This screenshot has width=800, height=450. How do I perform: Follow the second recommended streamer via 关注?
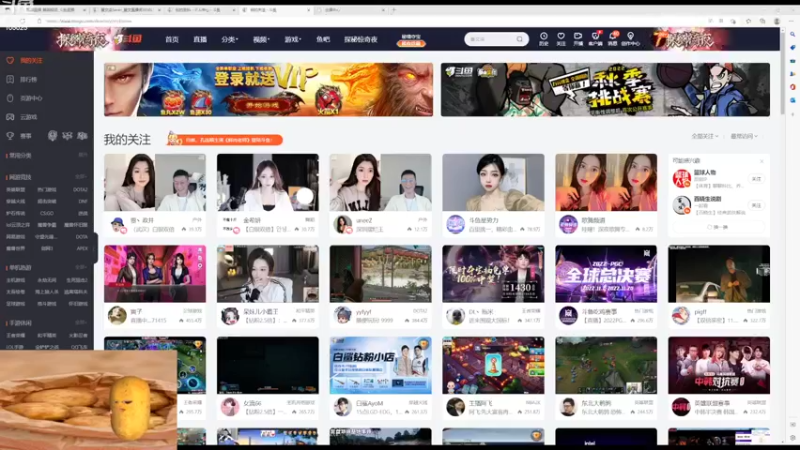click(756, 206)
